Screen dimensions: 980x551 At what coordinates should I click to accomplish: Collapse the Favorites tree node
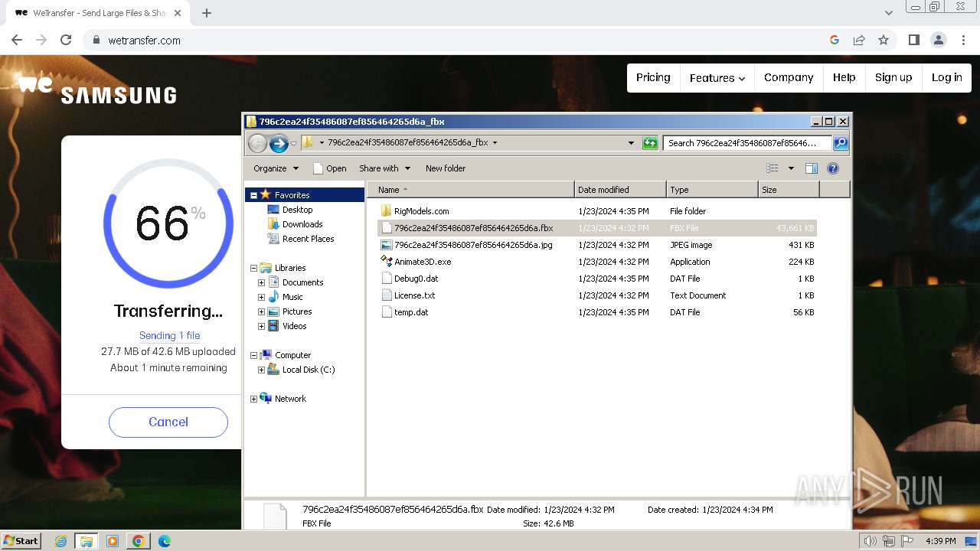(x=253, y=195)
